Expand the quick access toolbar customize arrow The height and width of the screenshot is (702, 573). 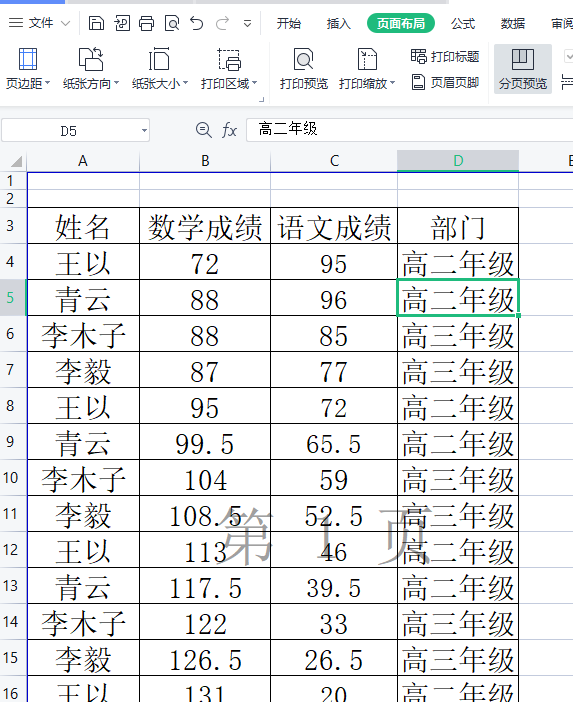[247, 23]
